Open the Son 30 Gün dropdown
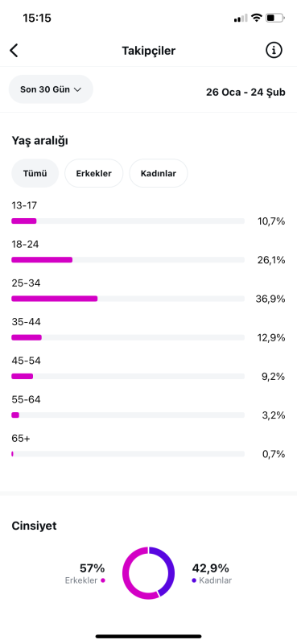 pyautogui.click(x=51, y=89)
